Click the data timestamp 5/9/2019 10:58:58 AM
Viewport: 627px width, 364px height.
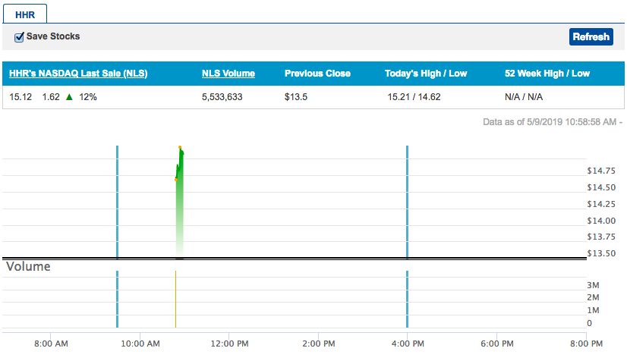tap(571, 122)
